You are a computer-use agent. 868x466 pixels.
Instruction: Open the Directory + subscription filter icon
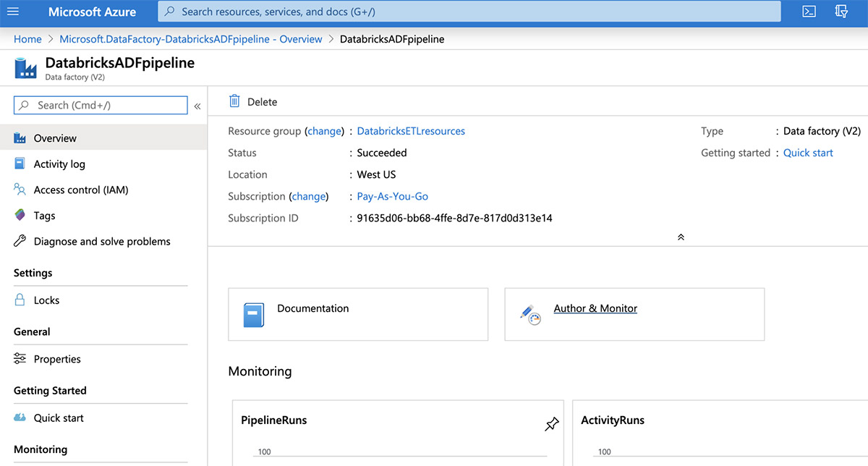point(841,12)
